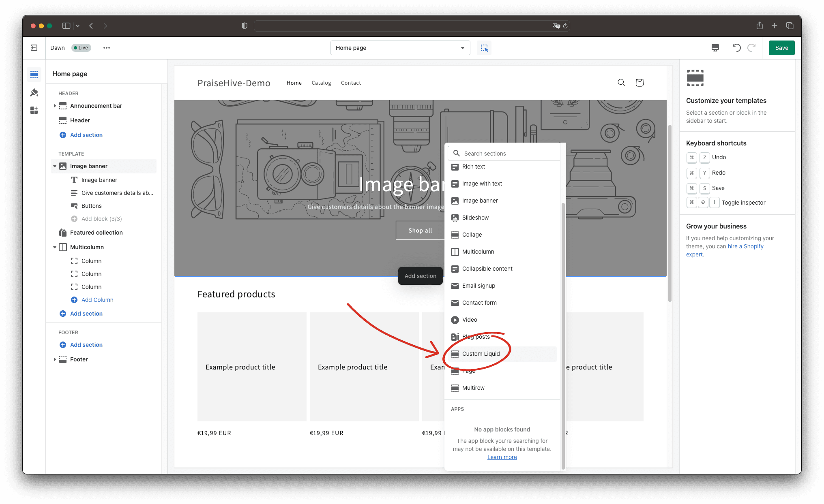This screenshot has width=824, height=504.
Task: Open the app embeds sidebar icon
Action: coord(34,110)
